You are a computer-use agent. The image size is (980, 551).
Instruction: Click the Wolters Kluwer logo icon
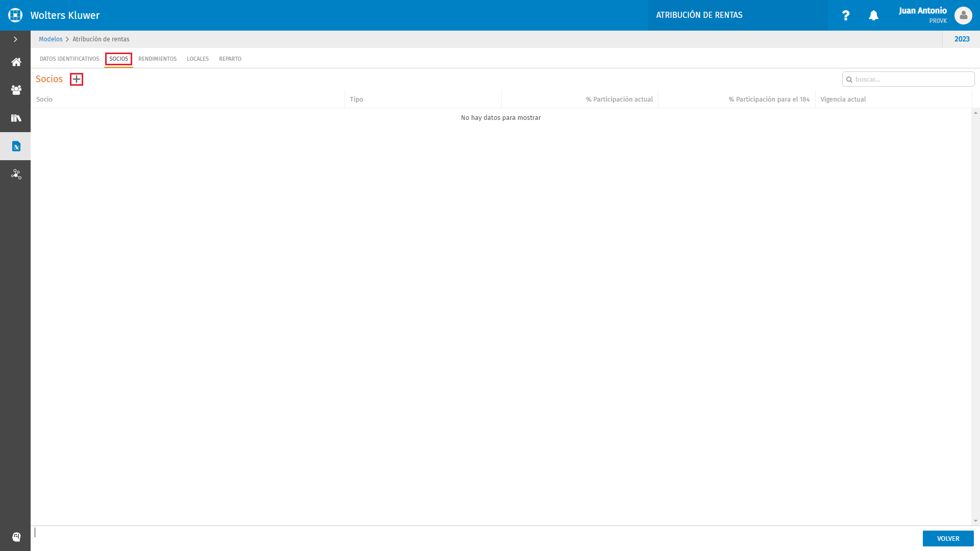(x=15, y=15)
